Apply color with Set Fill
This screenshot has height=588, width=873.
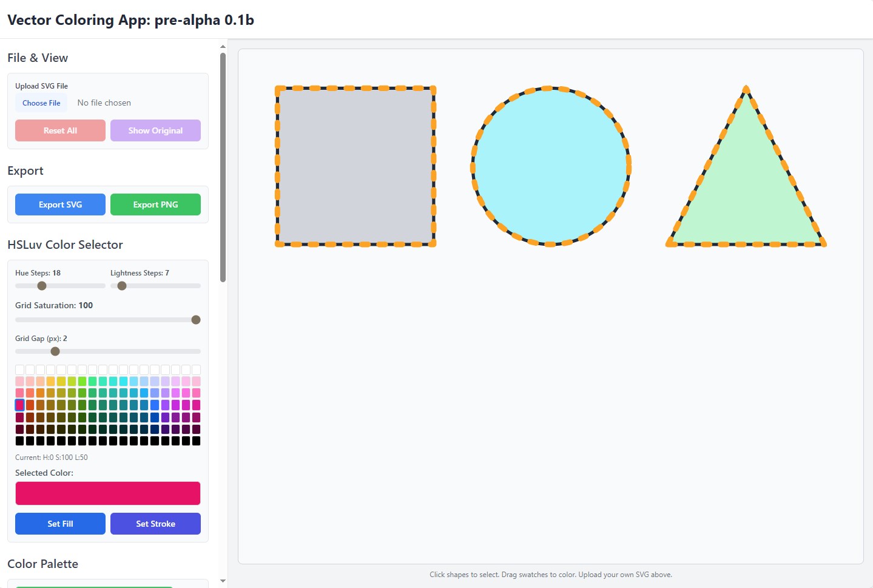(60, 524)
